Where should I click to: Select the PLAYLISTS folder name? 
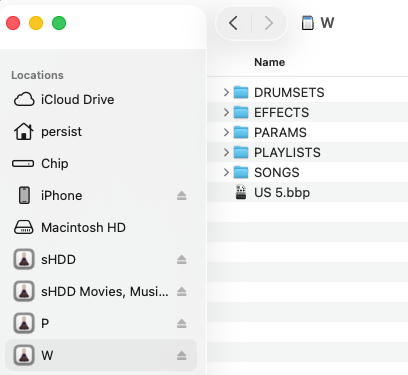point(287,153)
